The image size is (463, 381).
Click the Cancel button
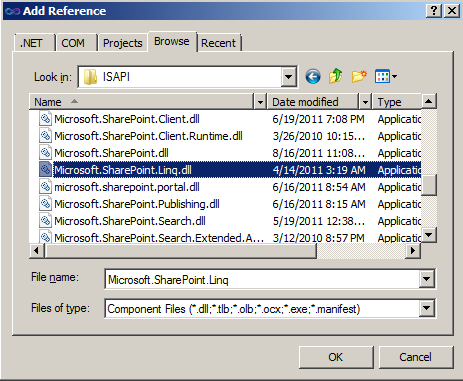[416, 357]
